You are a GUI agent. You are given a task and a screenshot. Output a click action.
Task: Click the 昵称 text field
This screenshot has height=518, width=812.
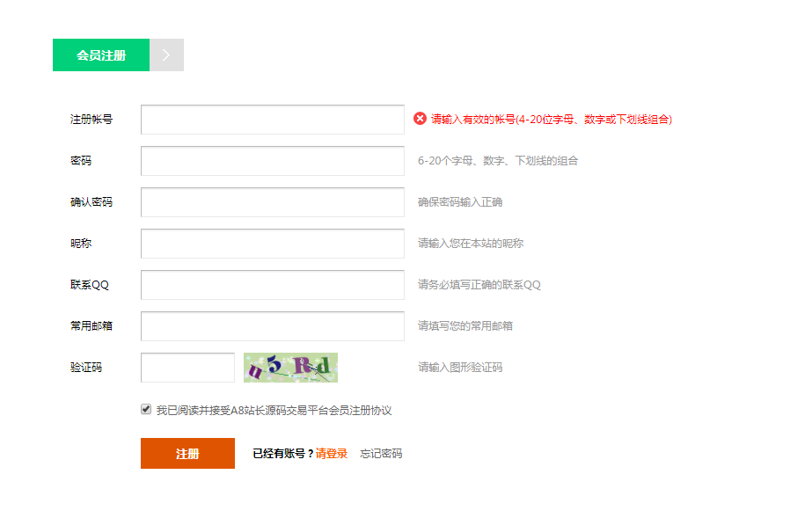pos(273,244)
